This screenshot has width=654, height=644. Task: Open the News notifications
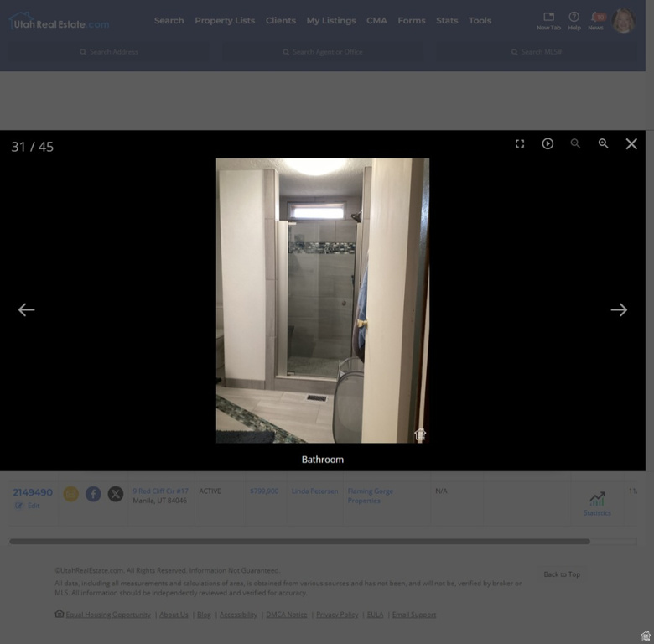[595, 20]
